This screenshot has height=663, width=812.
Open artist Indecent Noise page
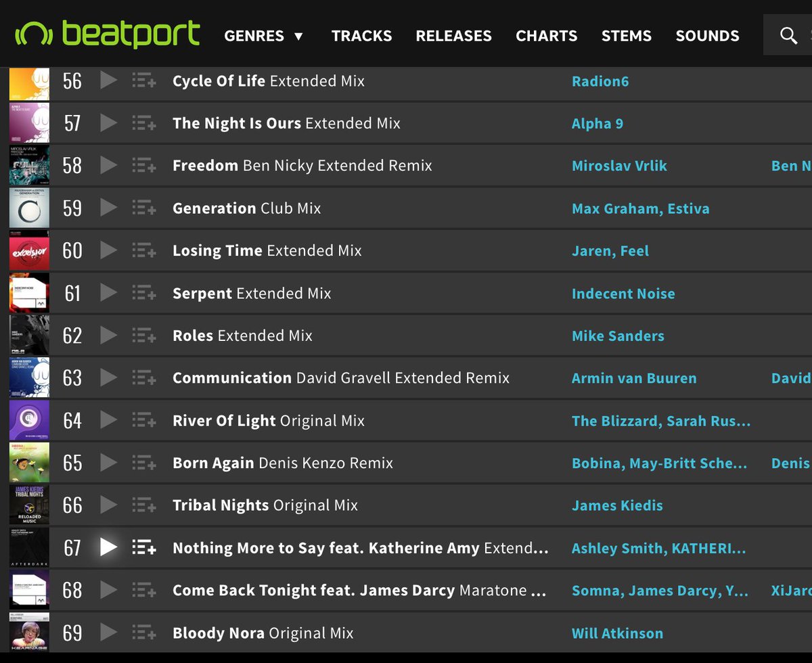[x=623, y=294]
